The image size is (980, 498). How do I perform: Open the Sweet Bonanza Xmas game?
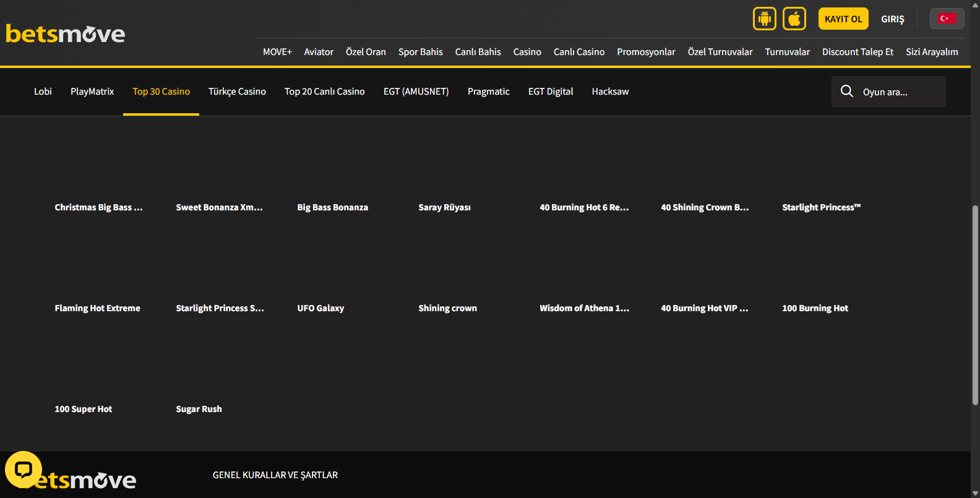click(219, 207)
